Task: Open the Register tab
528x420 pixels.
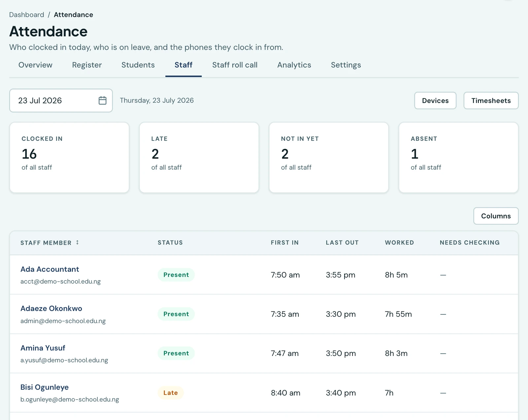Action: [87, 65]
